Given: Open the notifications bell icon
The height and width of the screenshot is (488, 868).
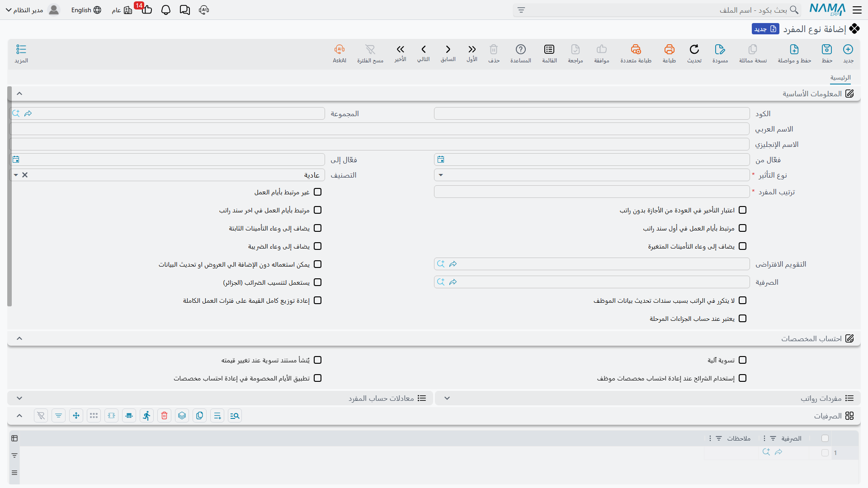Looking at the screenshot, I should tap(166, 10).
